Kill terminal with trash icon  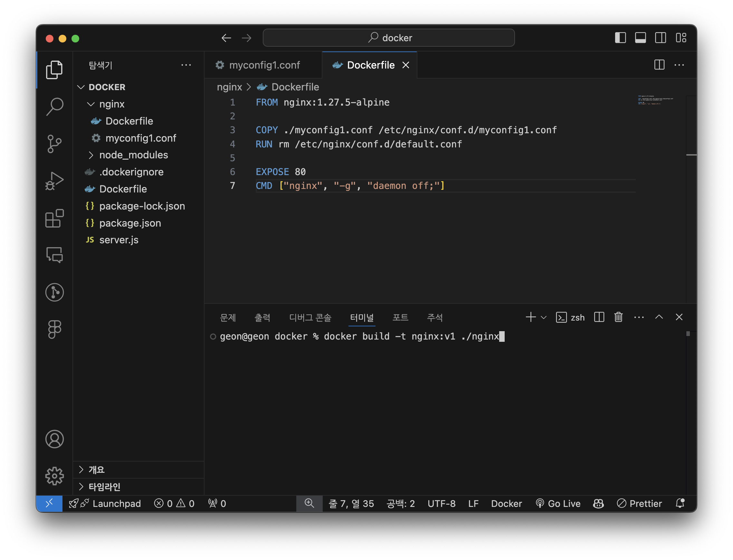(x=618, y=317)
